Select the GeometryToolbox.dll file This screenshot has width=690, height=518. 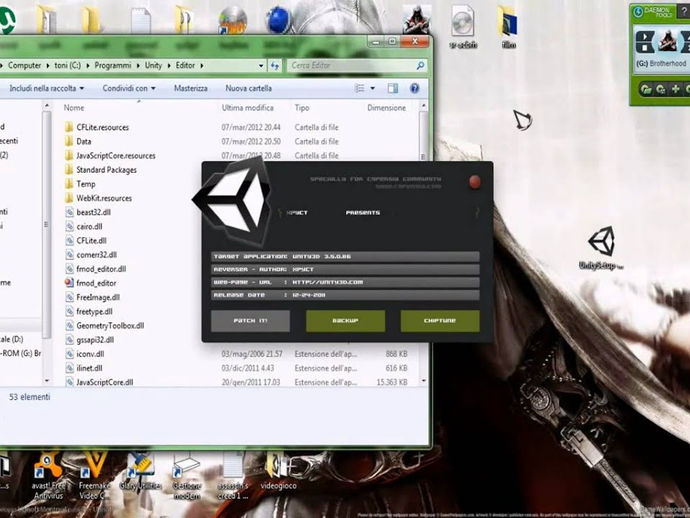pos(110,326)
